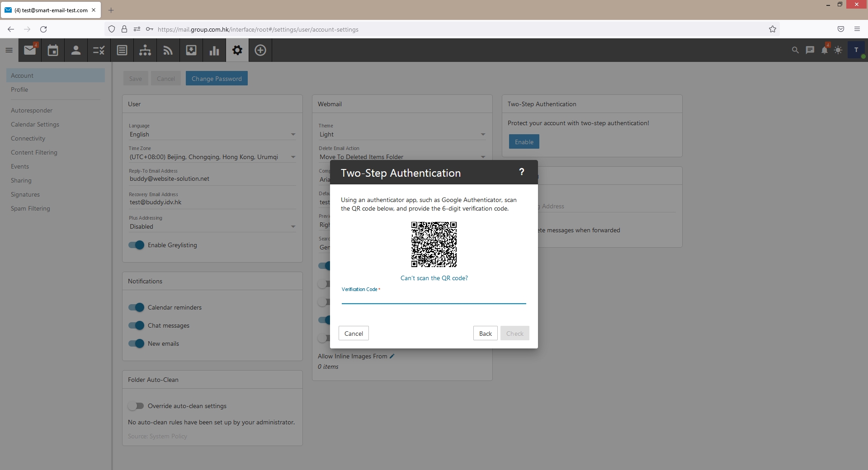Screen dimensions: 868x470
Task: Toggle Calendar reminders notification
Action: [136, 307]
